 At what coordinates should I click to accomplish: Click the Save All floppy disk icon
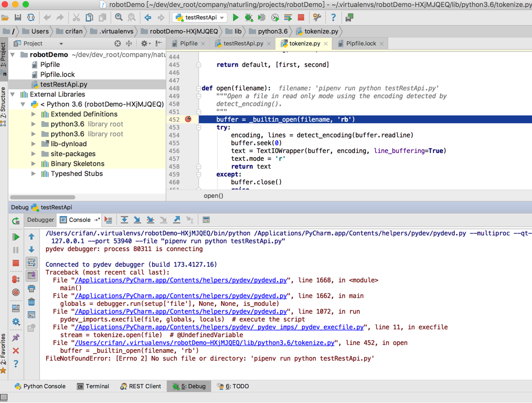point(18,17)
